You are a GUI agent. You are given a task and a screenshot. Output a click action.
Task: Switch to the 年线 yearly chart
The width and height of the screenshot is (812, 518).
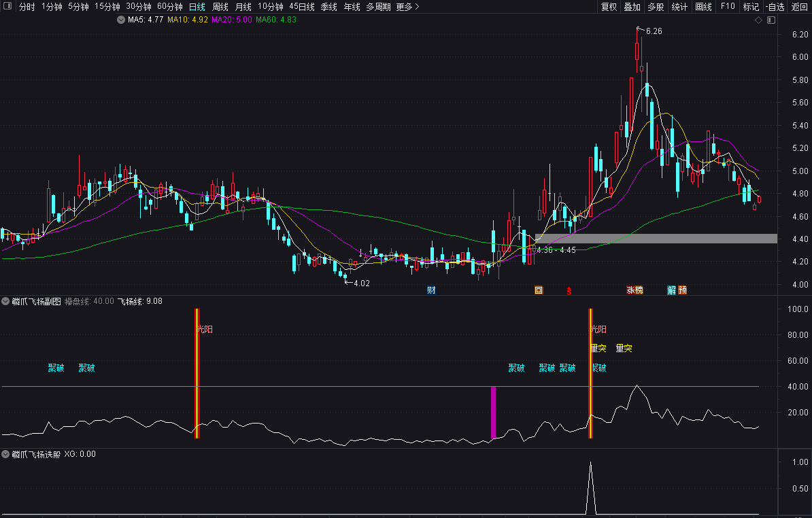[x=352, y=7]
